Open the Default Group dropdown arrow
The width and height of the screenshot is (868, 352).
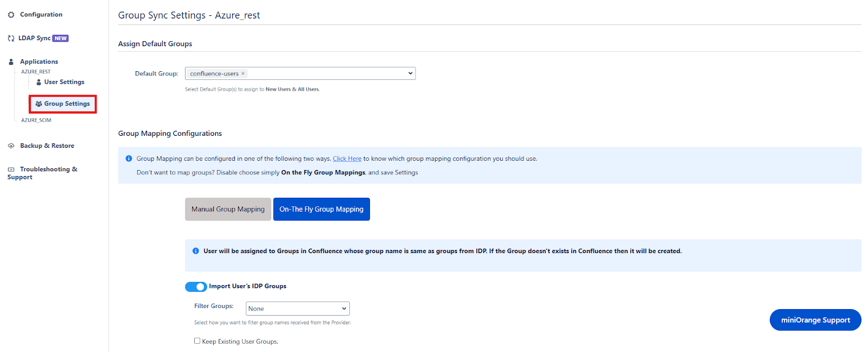click(410, 73)
